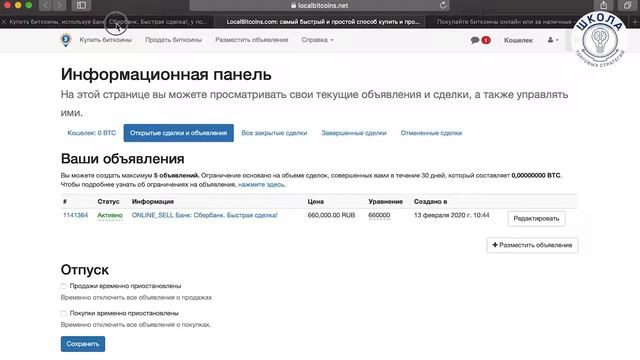The width and height of the screenshot is (640, 360).
Task: Toggle Safari sidebar icon
Action: tap(81, 5)
